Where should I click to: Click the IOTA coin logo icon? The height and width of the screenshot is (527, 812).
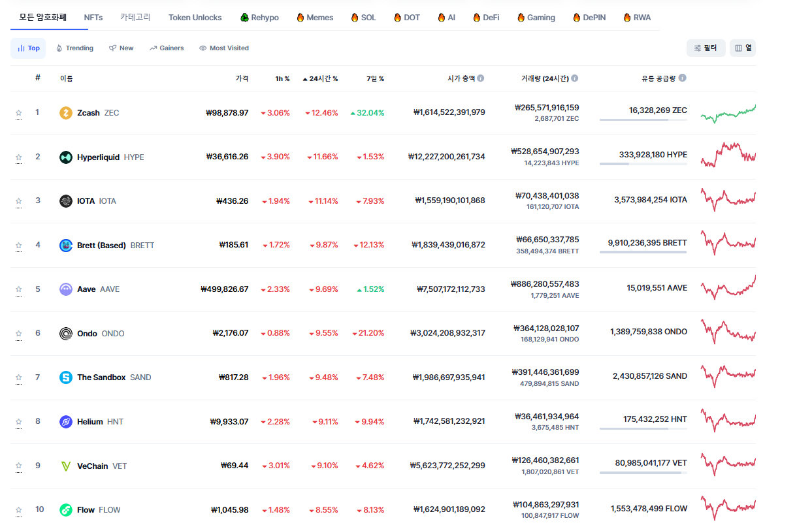66,201
